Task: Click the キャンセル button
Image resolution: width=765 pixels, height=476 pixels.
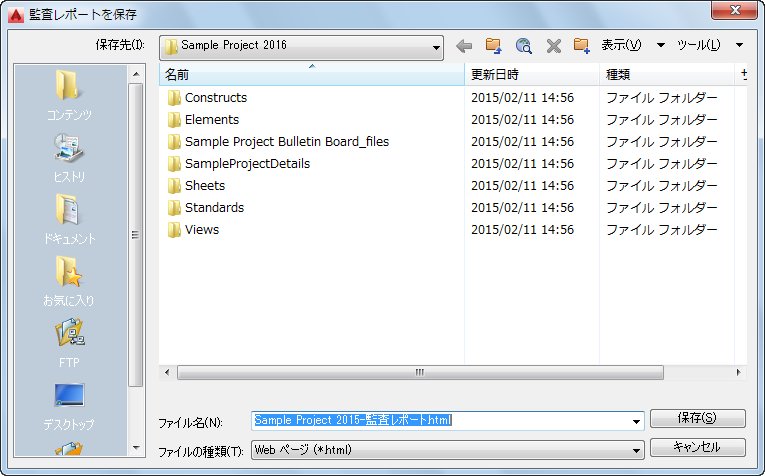Action: point(698,447)
